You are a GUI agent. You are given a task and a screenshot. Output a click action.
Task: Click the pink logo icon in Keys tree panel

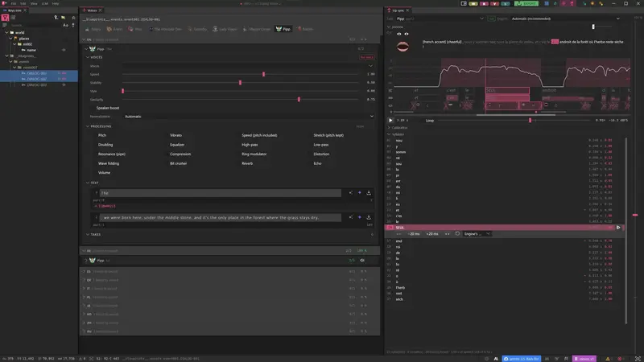click(x=5, y=18)
